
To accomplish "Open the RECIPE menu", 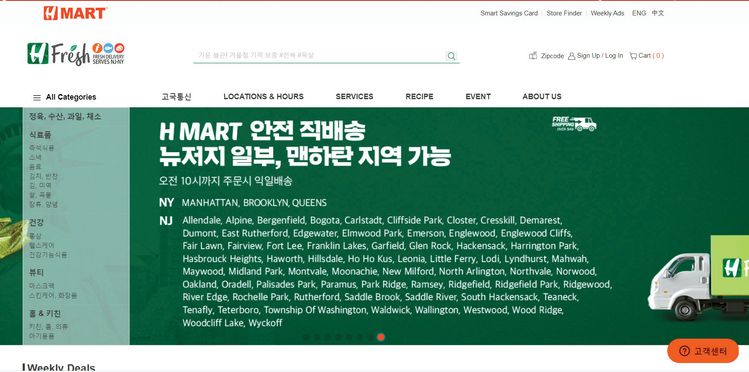I will (x=419, y=96).
